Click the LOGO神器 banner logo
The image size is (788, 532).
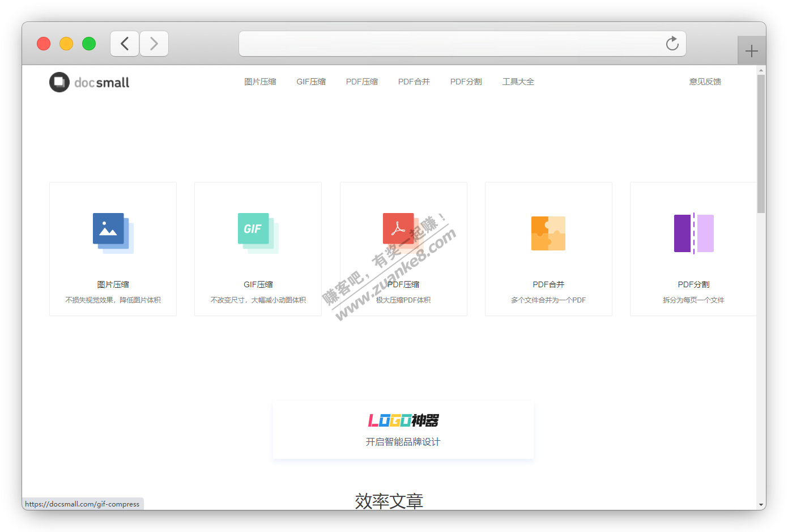click(403, 420)
